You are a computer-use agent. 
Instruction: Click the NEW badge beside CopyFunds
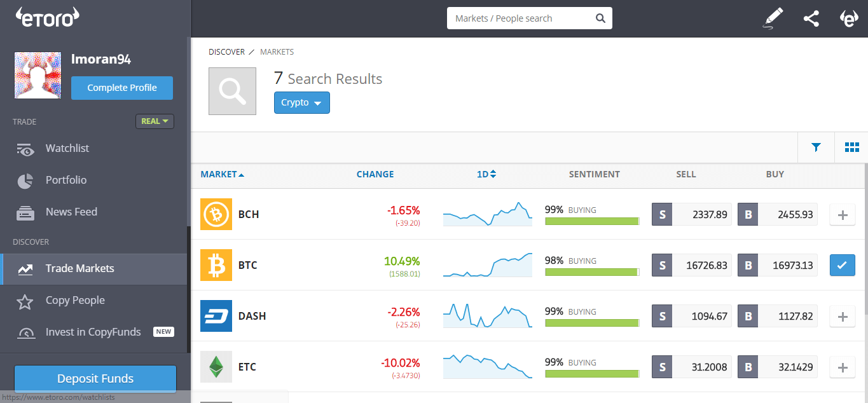(x=163, y=332)
